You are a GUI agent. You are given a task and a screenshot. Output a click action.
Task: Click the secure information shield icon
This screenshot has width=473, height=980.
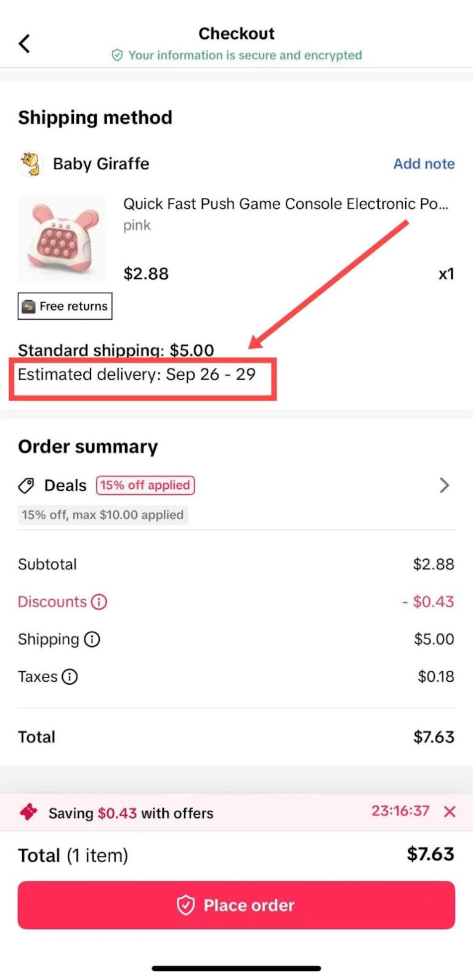(118, 55)
